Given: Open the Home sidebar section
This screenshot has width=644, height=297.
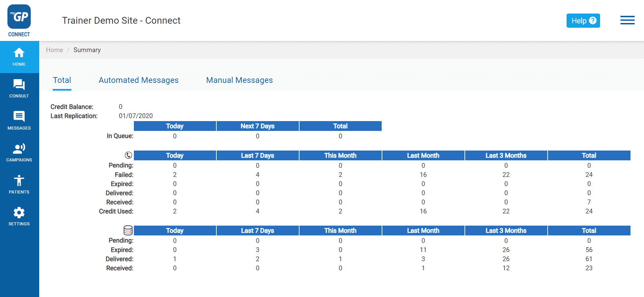Looking at the screenshot, I should click(19, 57).
